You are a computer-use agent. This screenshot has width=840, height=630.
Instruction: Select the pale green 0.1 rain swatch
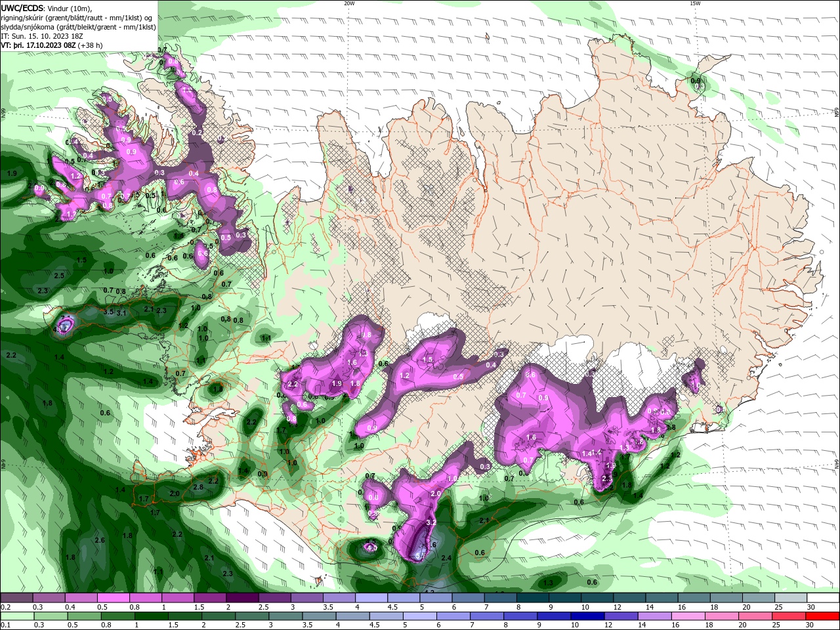17,616
